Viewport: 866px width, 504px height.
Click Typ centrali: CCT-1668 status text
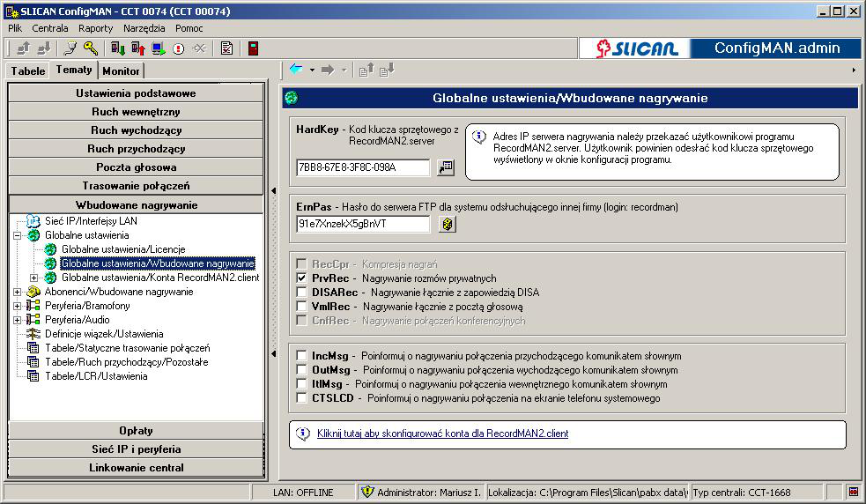741,493
